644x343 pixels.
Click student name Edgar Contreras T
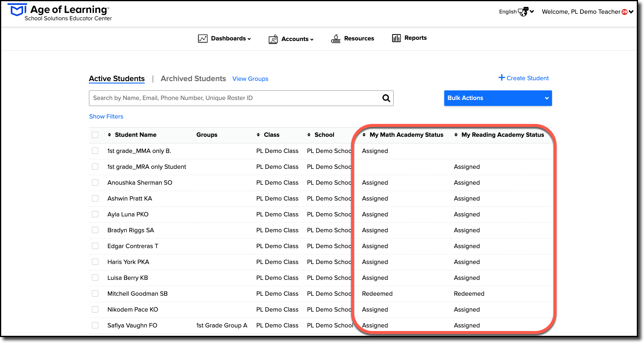[133, 246]
